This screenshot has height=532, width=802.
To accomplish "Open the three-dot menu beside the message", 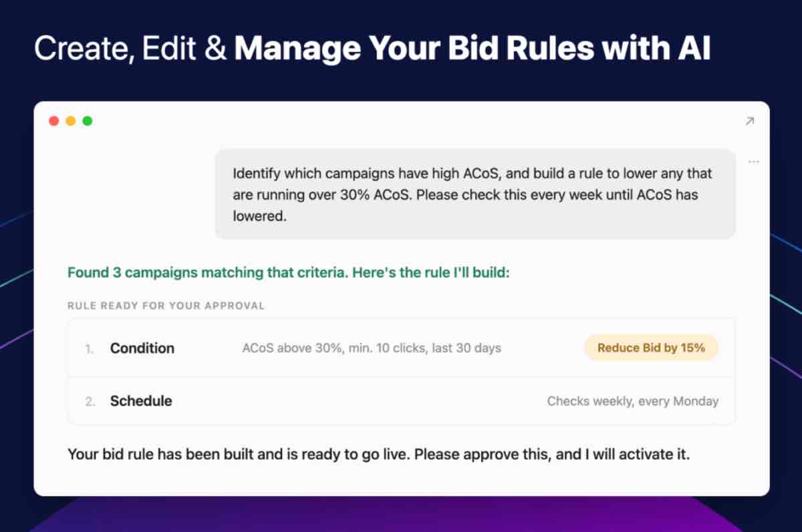I will (x=754, y=162).
